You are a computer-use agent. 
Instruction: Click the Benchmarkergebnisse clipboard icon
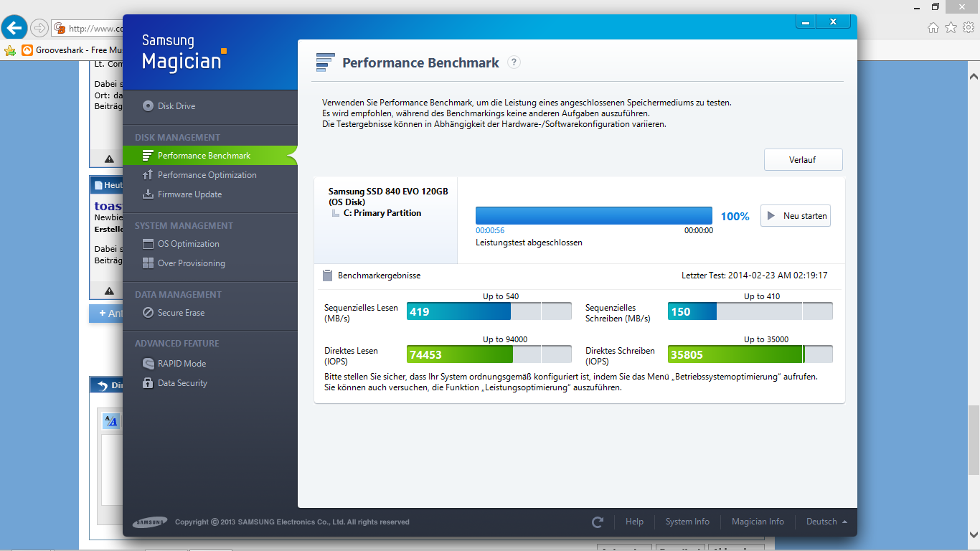coord(327,275)
